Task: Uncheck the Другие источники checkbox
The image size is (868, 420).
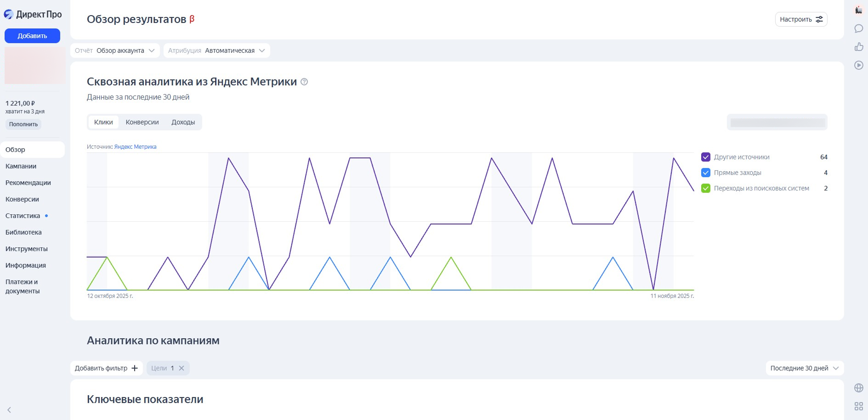Action: tap(706, 157)
